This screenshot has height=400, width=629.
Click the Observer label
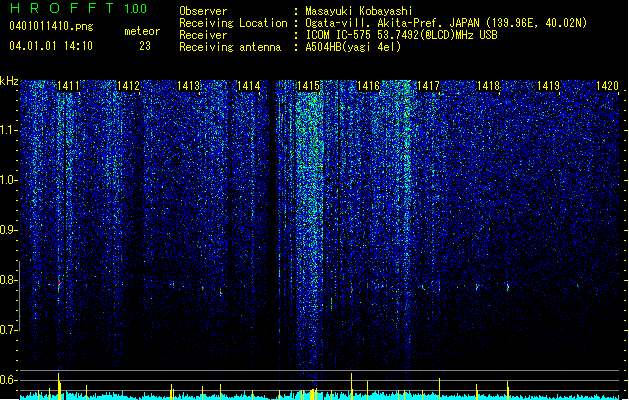coord(203,11)
